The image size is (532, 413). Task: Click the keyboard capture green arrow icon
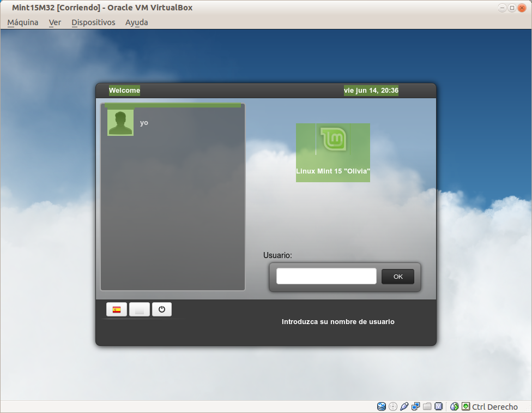(x=465, y=406)
